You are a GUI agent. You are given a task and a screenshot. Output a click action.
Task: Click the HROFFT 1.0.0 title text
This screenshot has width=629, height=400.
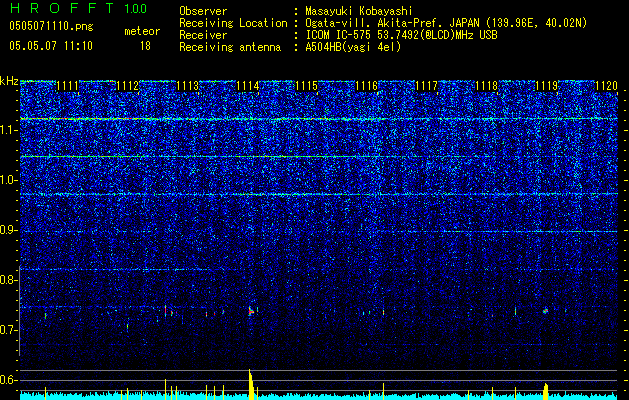pyautogui.click(x=78, y=8)
